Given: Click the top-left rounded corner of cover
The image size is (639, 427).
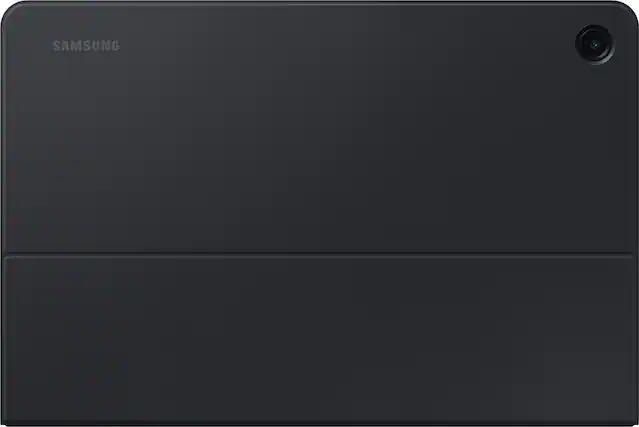Looking at the screenshot, I should pos(10,11).
